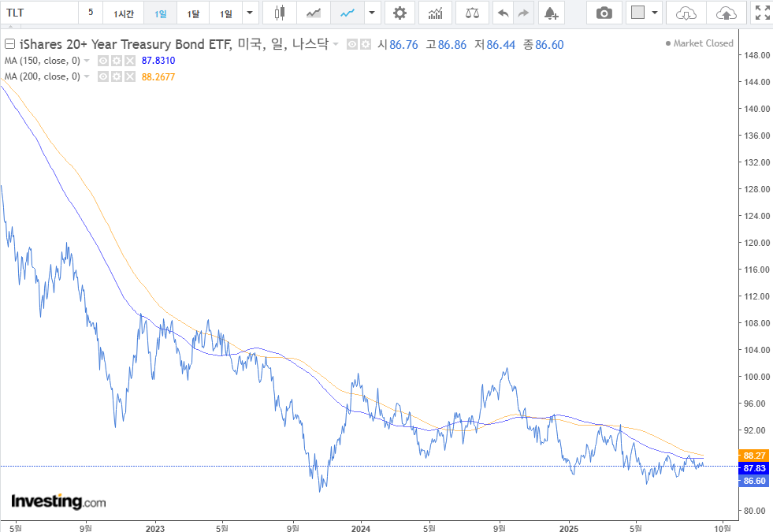Click the low price 86.44 value
The width and height of the screenshot is (773, 532).
[500, 45]
